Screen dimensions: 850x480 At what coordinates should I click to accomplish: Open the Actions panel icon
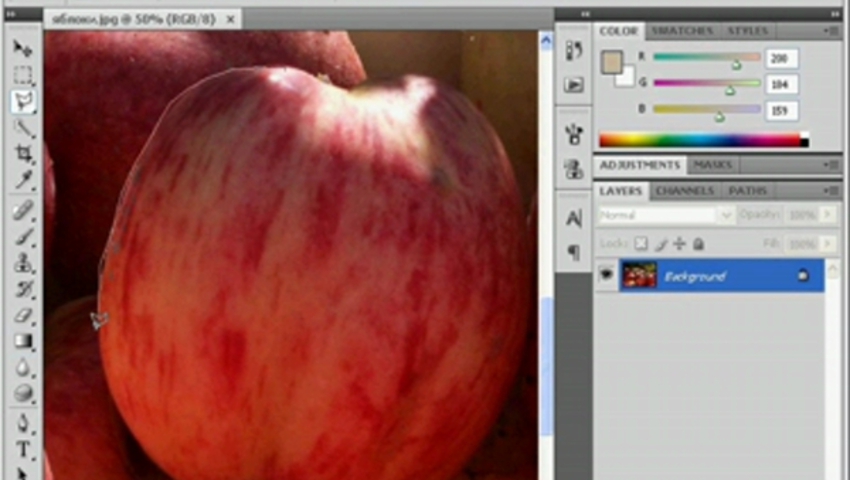click(x=574, y=85)
